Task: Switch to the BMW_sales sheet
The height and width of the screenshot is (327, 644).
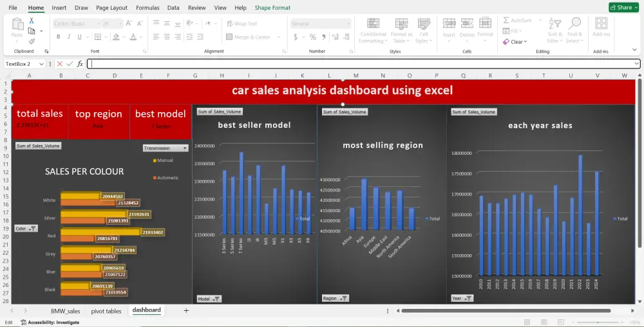Action: (x=65, y=311)
